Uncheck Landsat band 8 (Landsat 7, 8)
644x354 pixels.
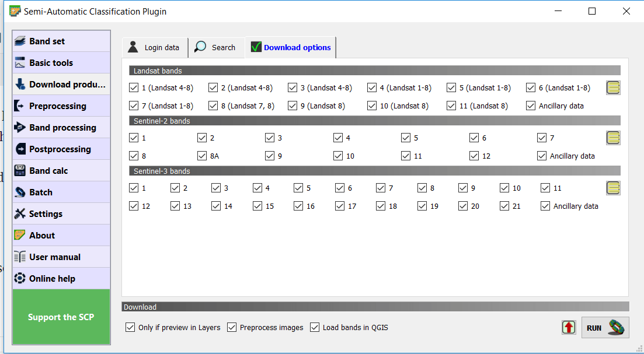[213, 106]
